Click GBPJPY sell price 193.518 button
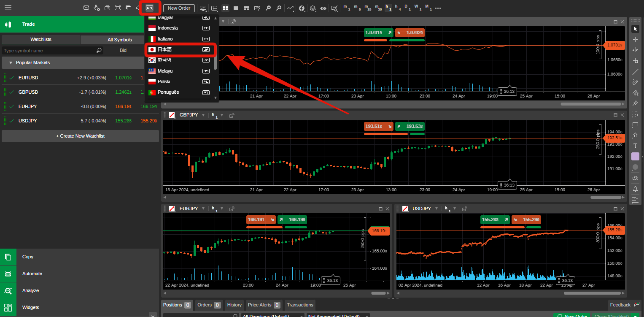644x317 pixels. (x=379, y=126)
